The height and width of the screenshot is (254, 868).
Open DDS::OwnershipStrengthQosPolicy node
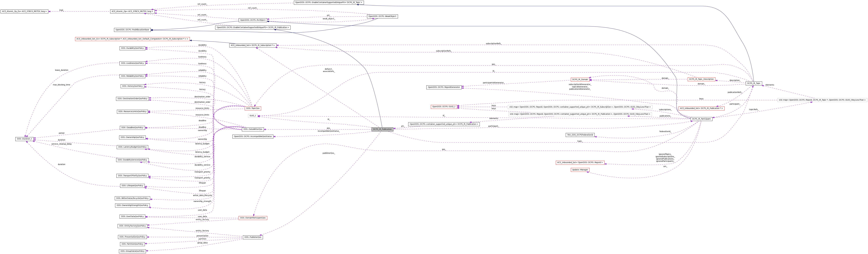point(132,205)
